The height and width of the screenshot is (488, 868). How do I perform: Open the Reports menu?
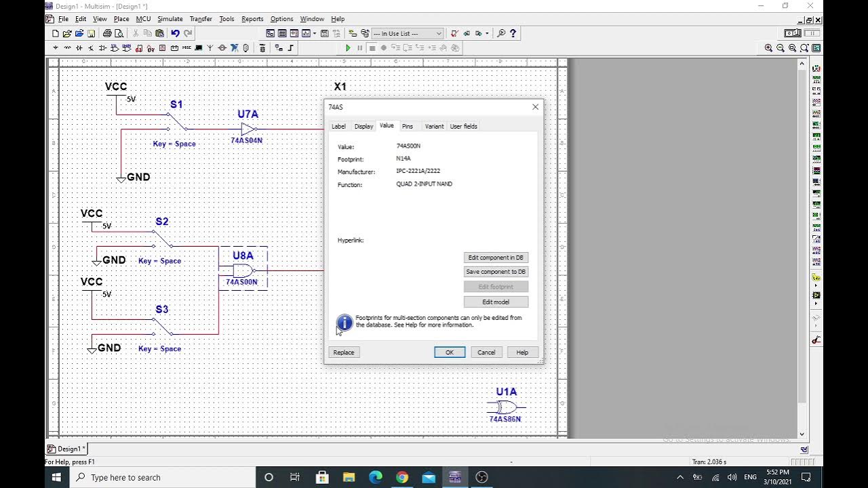[x=252, y=19]
